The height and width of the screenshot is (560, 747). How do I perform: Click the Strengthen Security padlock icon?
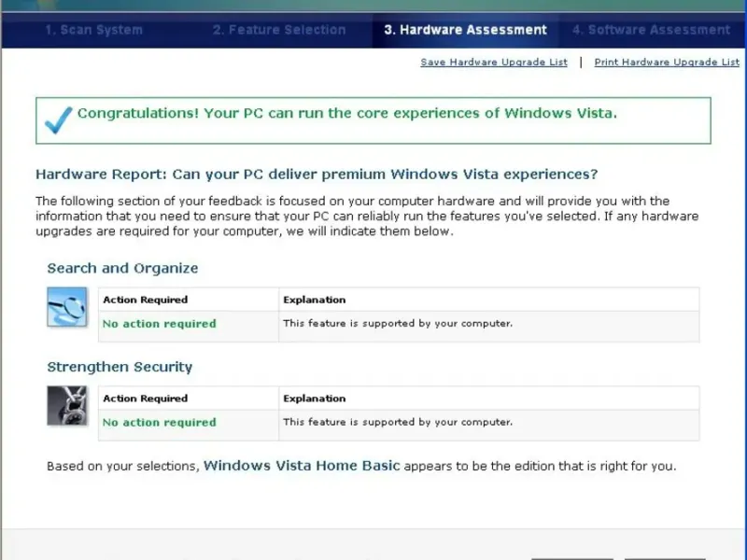(66, 406)
